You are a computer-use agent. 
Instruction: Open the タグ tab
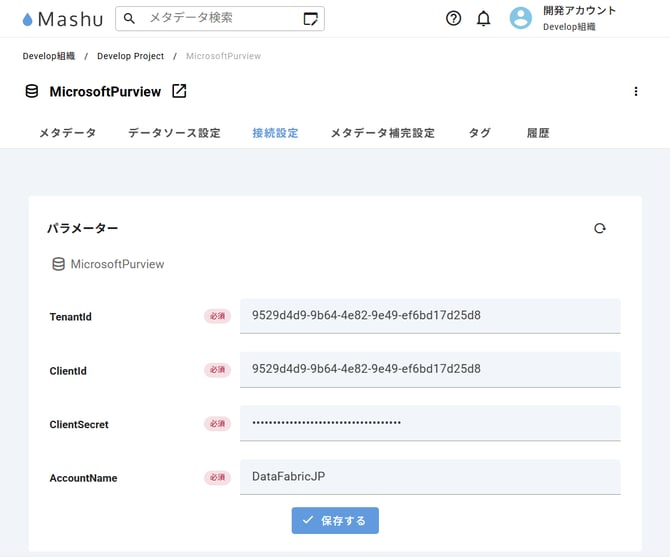(479, 133)
